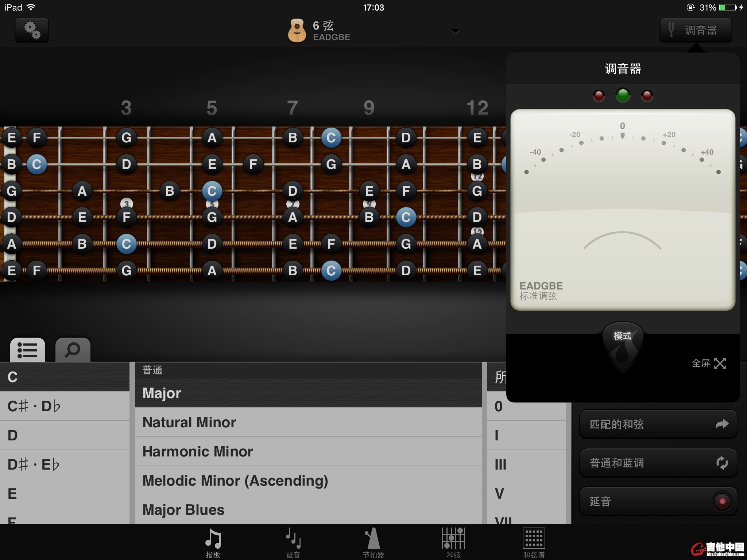Open the 和弦 chords icon

453,542
